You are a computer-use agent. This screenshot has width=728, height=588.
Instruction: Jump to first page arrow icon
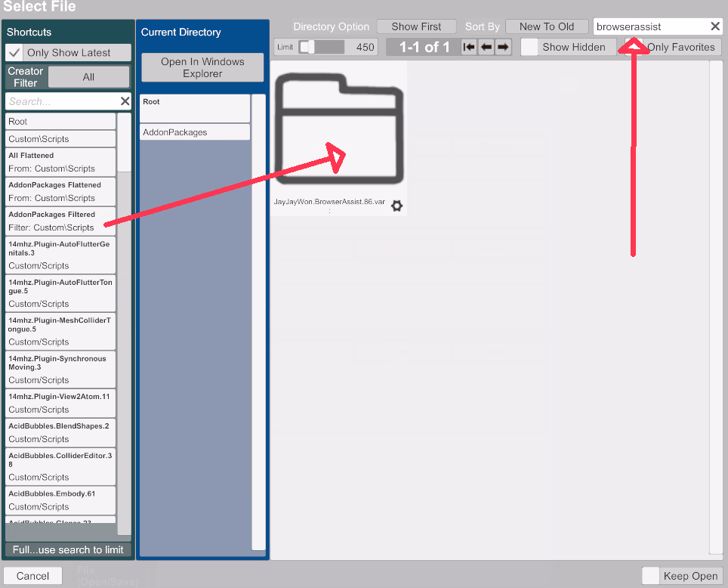click(x=470, y=47)
